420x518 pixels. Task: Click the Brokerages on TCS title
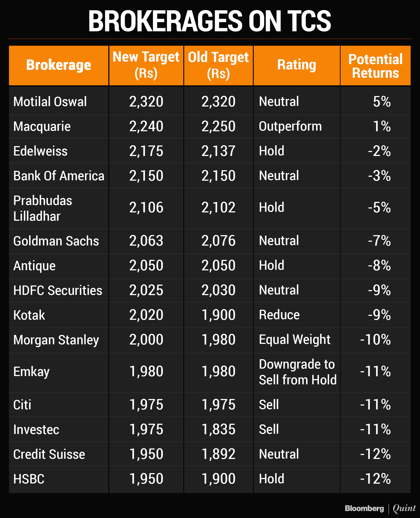(x=210, y=21)
